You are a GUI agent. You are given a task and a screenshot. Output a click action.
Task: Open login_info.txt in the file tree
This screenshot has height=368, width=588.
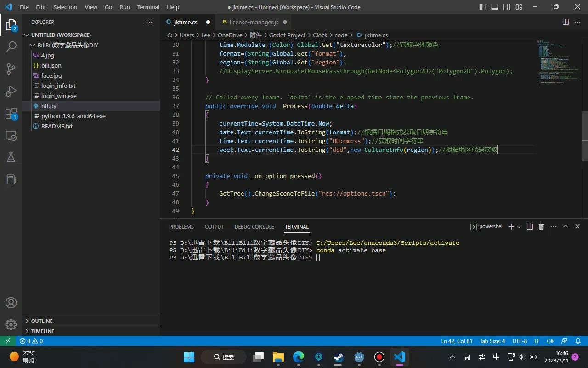(x=91, y=86)
